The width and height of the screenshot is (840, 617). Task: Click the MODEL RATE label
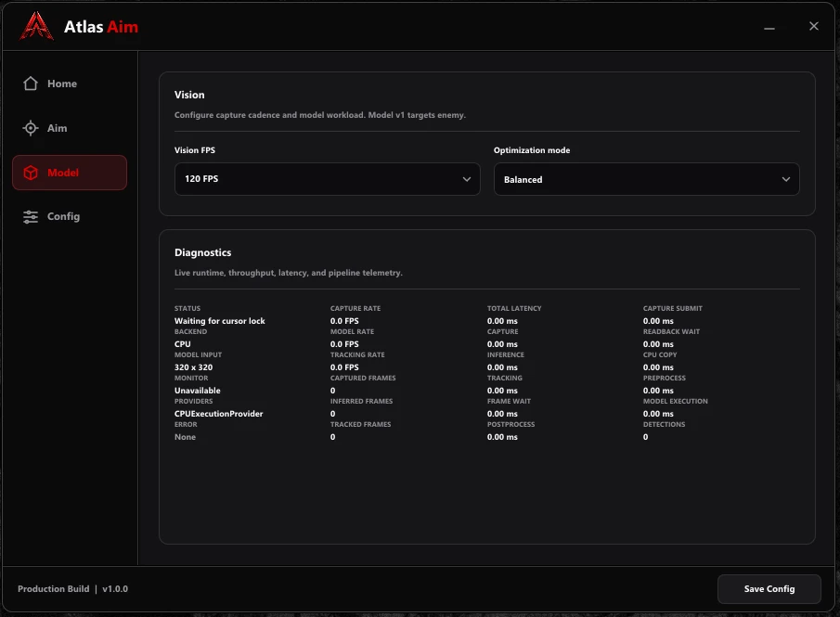coord(352,331)
